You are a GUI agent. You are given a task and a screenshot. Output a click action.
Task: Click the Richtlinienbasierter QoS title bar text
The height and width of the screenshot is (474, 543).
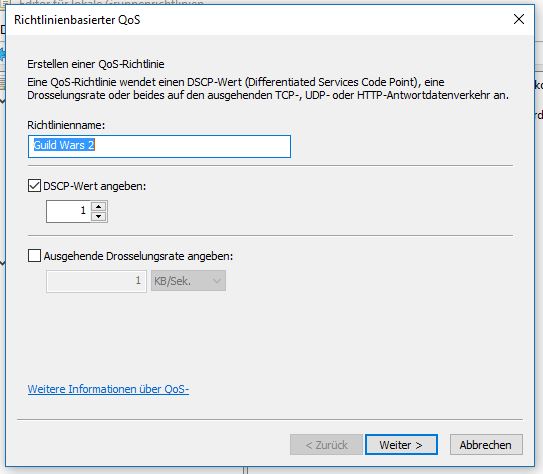point(77,20)
